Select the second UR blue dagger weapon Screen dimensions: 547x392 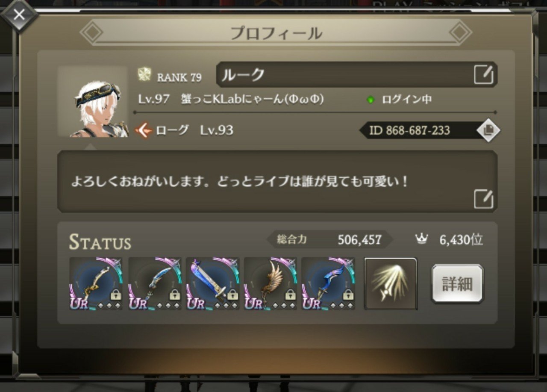(x=155, y=283)
